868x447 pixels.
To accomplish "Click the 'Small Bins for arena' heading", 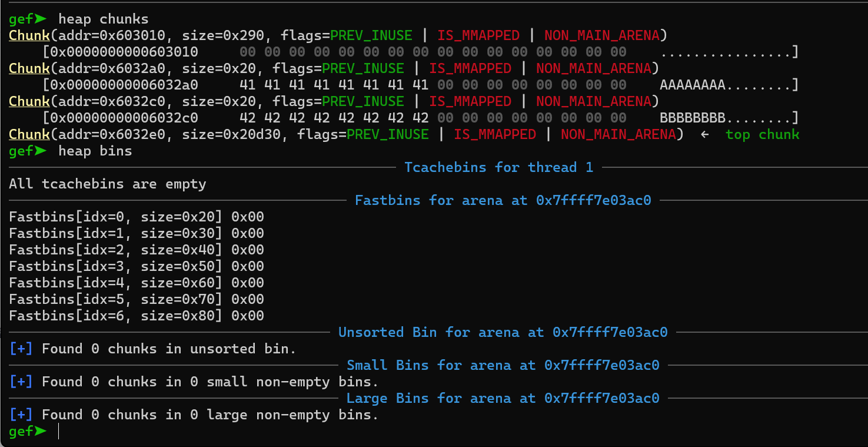I will pos(503,365).
